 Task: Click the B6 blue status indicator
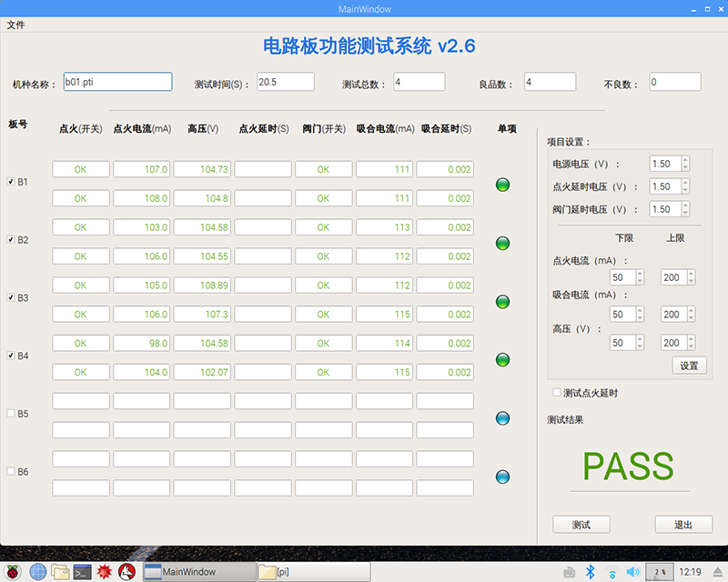502,477
